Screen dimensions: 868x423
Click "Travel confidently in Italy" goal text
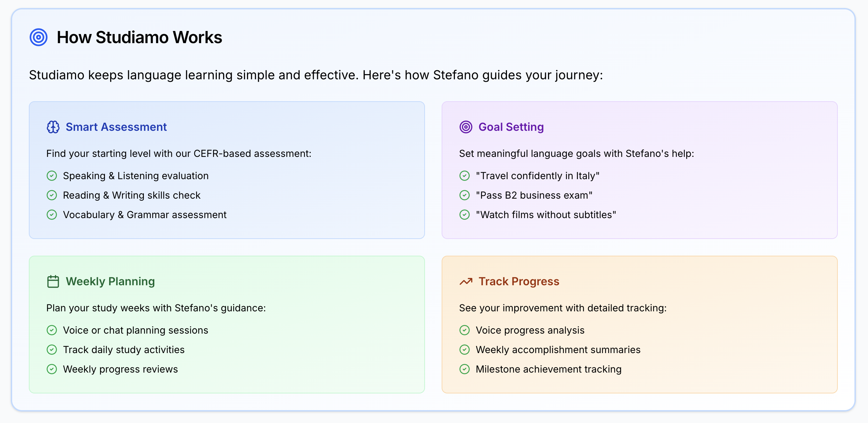pos(538,176)
